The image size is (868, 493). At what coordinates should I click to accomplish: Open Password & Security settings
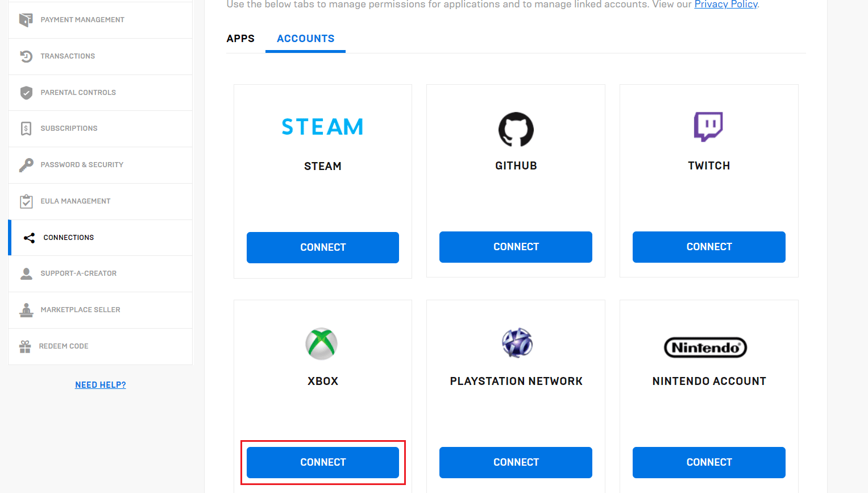click(100, 165)
